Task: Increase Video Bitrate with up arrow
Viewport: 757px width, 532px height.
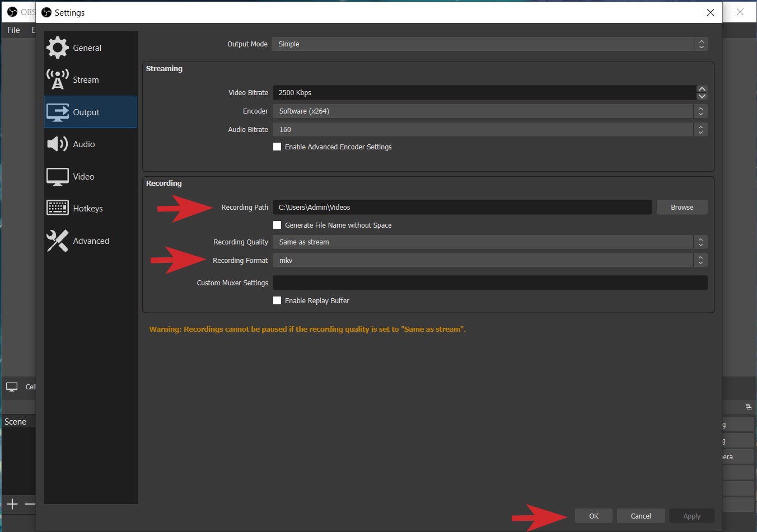Action: 702,89
